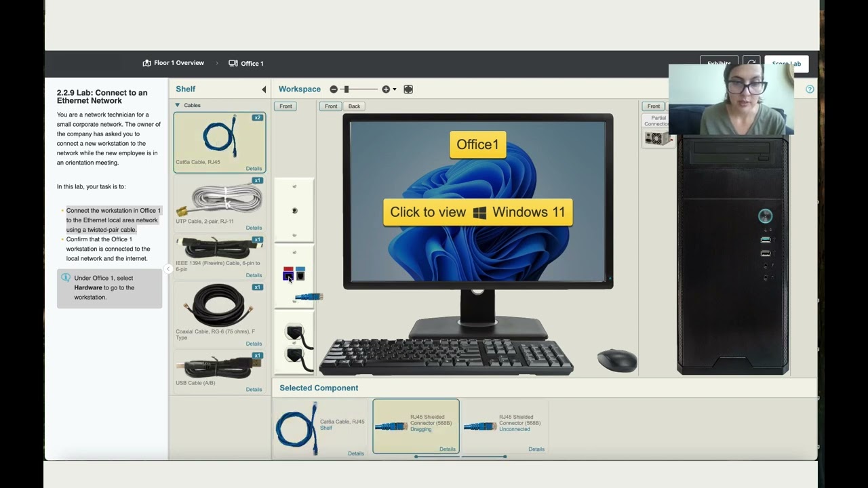The height and width of the screenshot is (488, 868).
Task: Click the Ethernet wall port under cursor
Action: coord(288,274)
